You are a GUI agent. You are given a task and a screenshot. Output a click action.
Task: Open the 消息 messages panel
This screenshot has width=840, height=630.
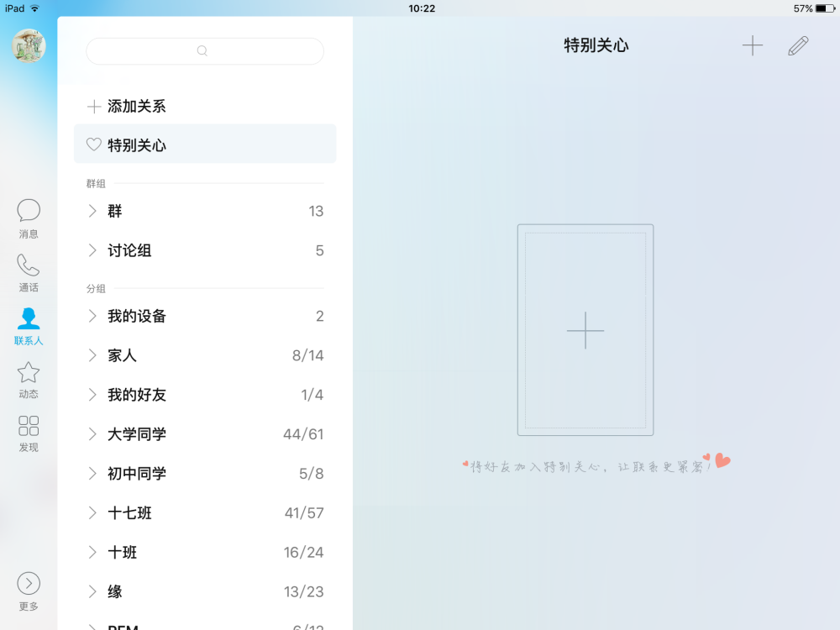tap(28, 217)
